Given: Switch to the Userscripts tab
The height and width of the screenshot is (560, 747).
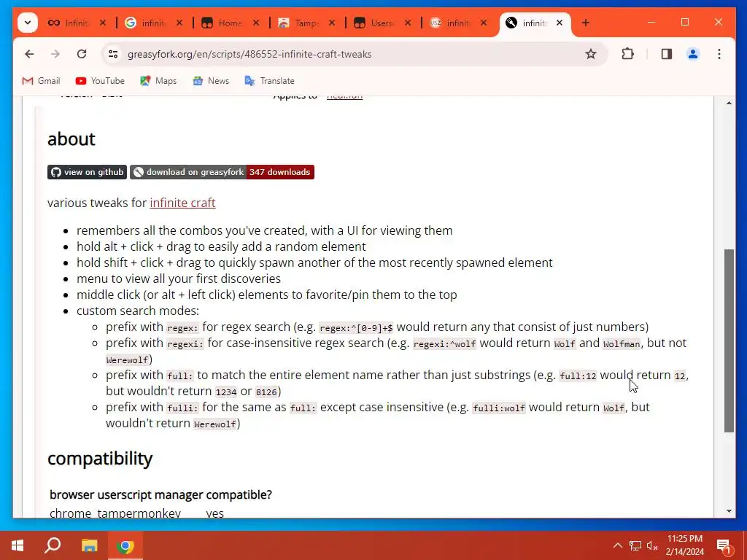Looking at the screenshot, I should (x=374, y=23).
